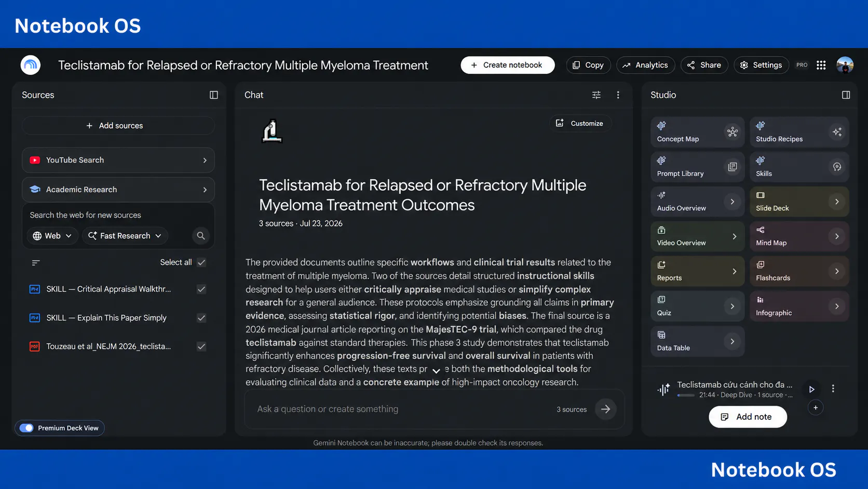The width and height of the screenshot is (868, 489).
Task: Click the Critical Appraisal skill file icon
Action: (35, 289)
